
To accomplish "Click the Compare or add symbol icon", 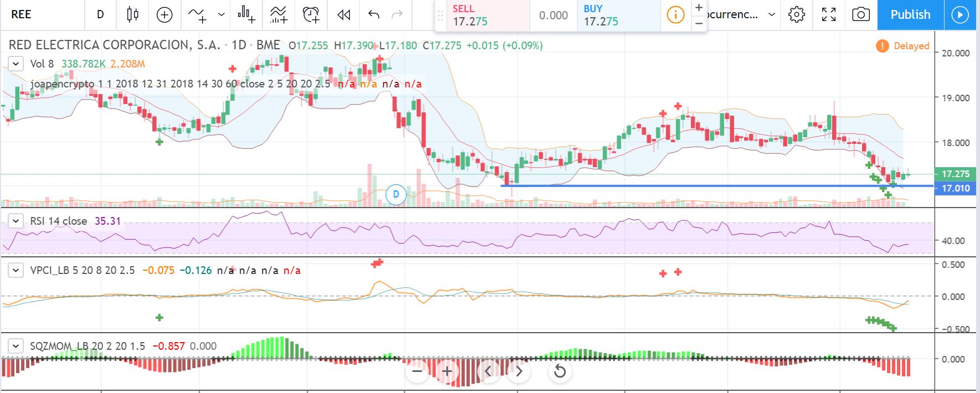I will click(164, 15).
